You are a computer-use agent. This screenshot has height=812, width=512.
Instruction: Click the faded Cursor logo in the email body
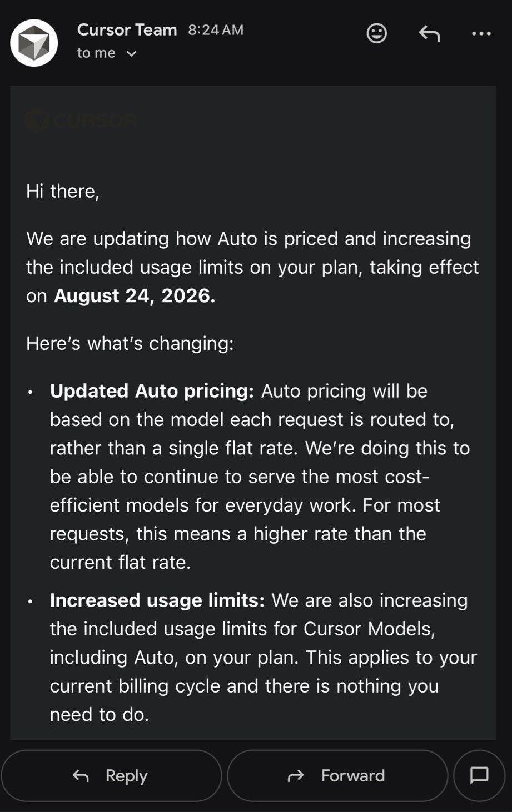[82, 121]
